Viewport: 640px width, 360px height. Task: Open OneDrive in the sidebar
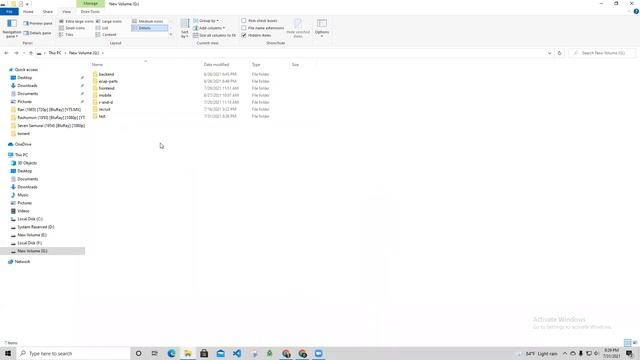pyautogui.click(x=23, y=144)
